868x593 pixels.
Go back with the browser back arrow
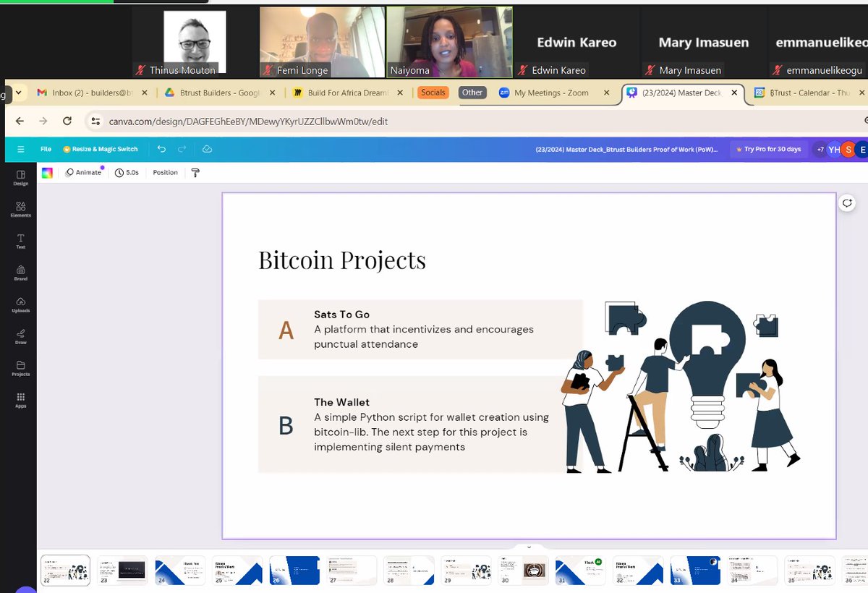point(20,121)
